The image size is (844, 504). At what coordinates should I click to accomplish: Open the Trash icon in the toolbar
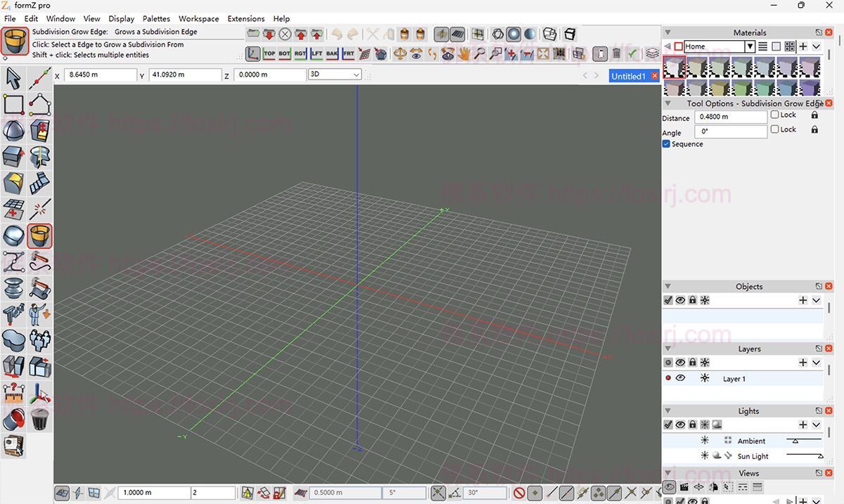616,53
